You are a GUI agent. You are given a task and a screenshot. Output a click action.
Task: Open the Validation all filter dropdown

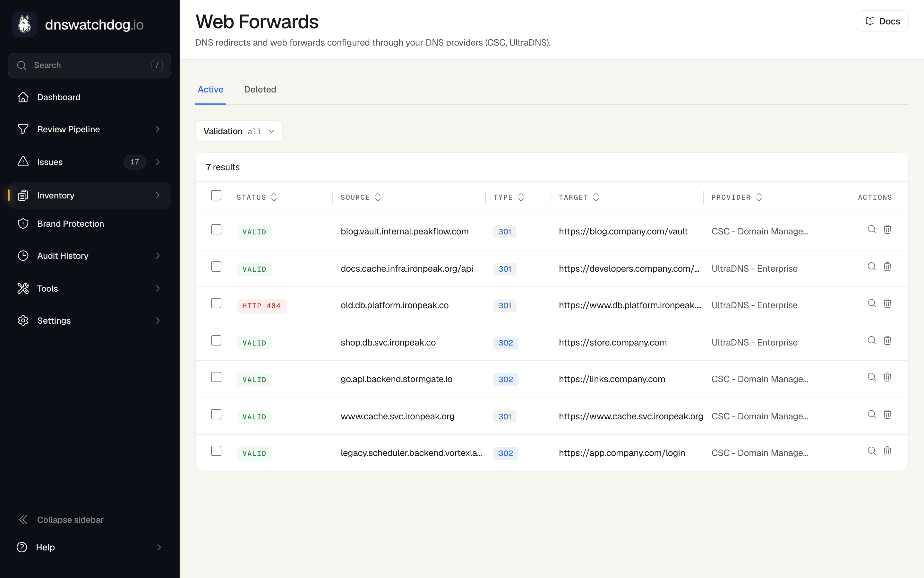239,131
